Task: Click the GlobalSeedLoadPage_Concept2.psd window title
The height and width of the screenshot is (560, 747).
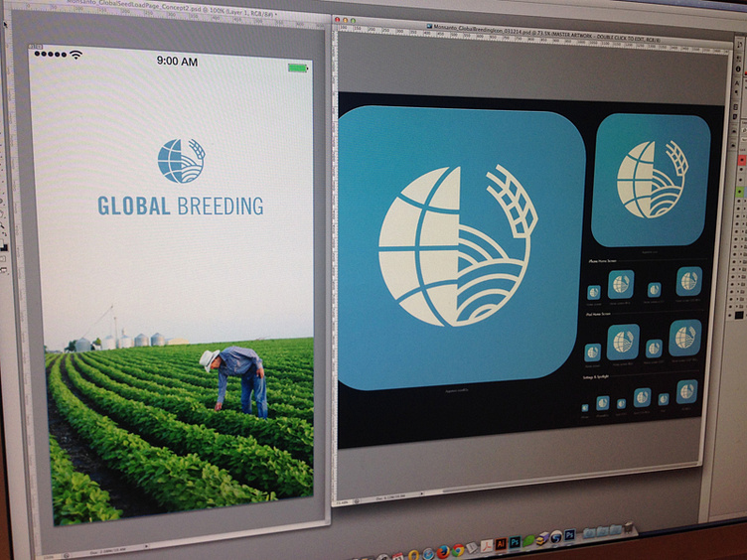Action: (x=172, y=9)
